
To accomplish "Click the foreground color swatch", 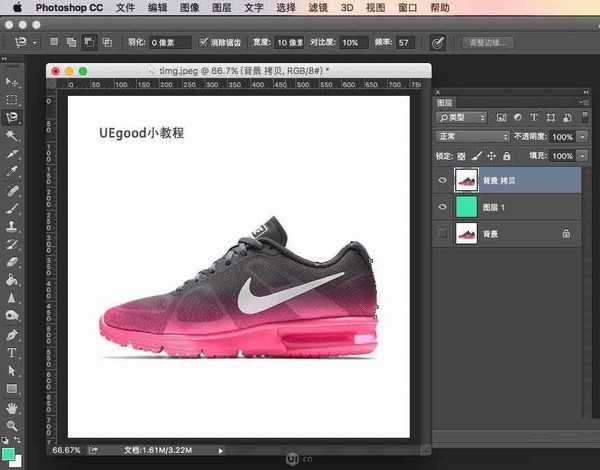I will coord(8,453).
